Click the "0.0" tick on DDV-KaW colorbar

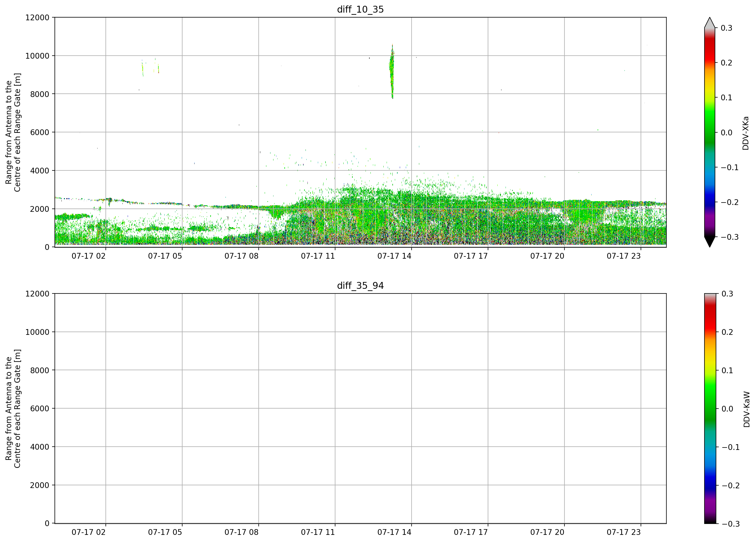pyautogui.click(x=727, y=409)
